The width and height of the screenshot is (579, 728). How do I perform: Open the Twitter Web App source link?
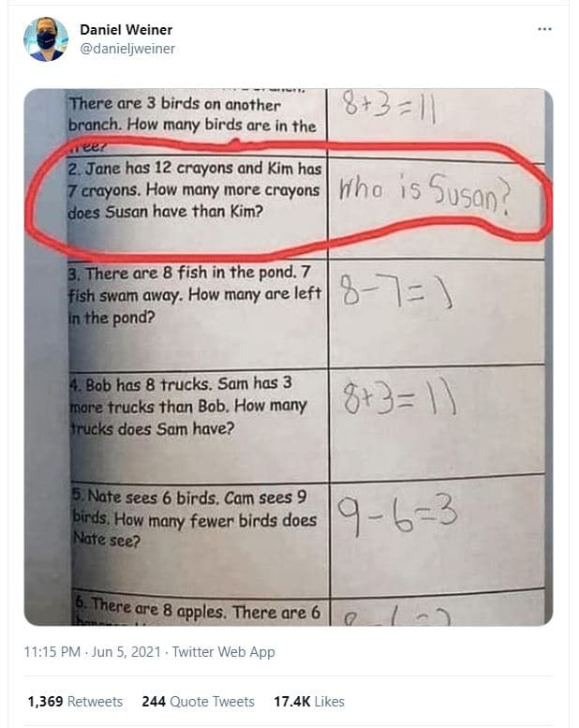tap(222, 651)
